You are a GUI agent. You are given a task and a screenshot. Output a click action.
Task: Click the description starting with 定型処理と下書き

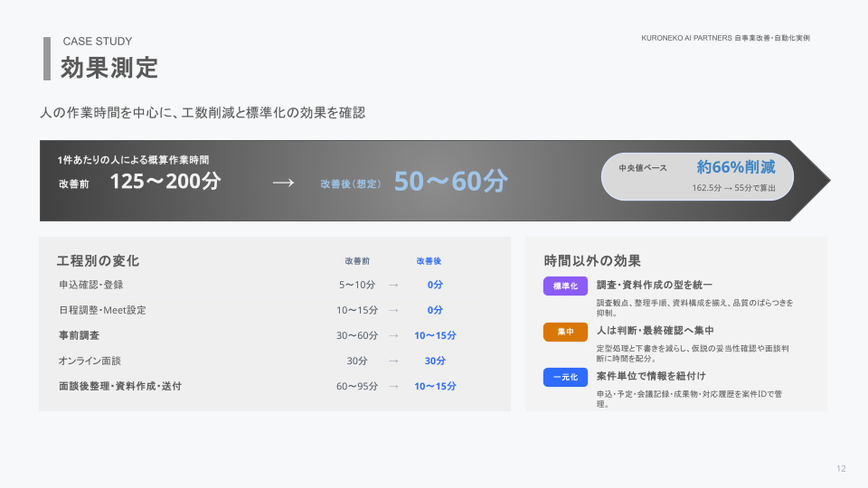point(693,353)
